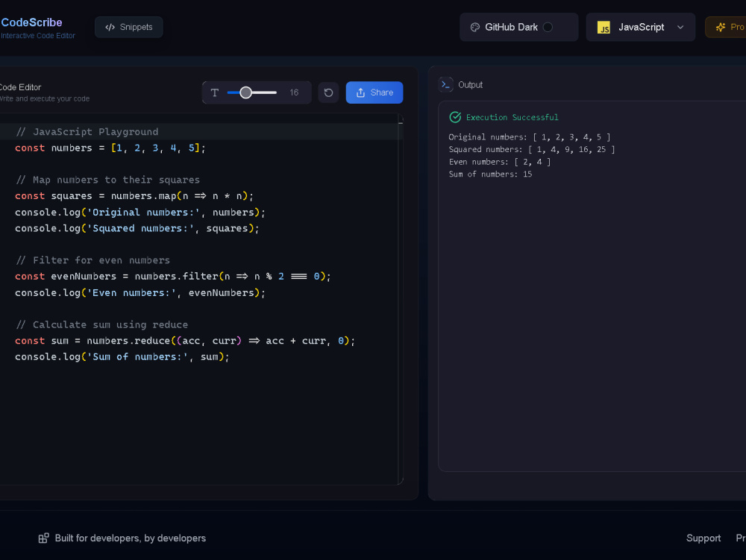Click the '// Calculate sum using reduce' comment

(101, 324)
